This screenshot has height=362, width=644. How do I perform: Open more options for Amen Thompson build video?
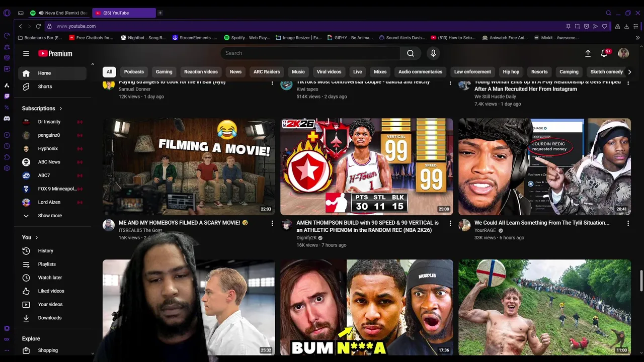(x=450, y=223)
